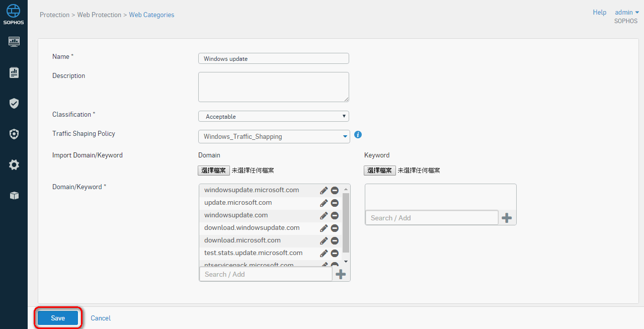Click the Protection breadcrumb item
The height and width of the screenshot is (329, 644).
[55, 15]
